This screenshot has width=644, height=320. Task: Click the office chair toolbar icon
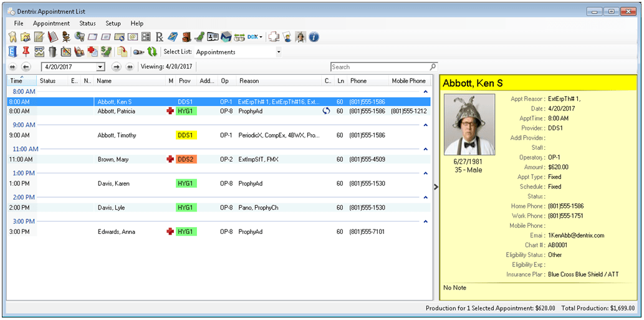click(x=65, y=37)
